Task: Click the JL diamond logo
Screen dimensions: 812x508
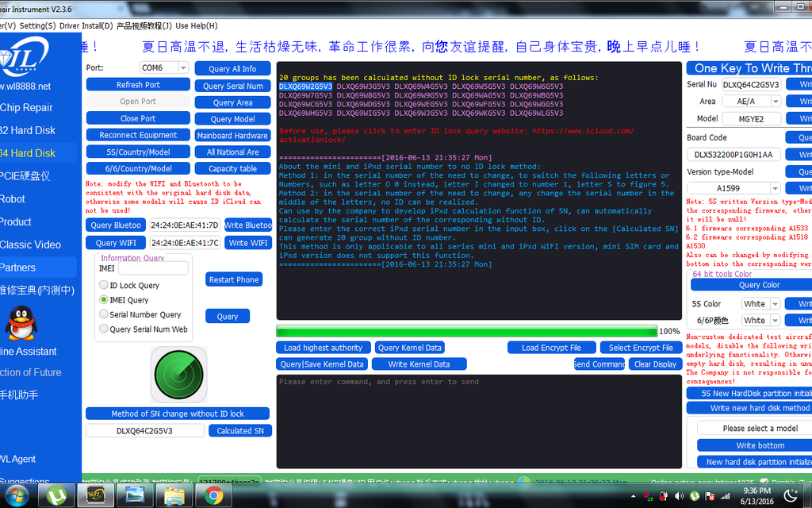Action: [24, 60]
